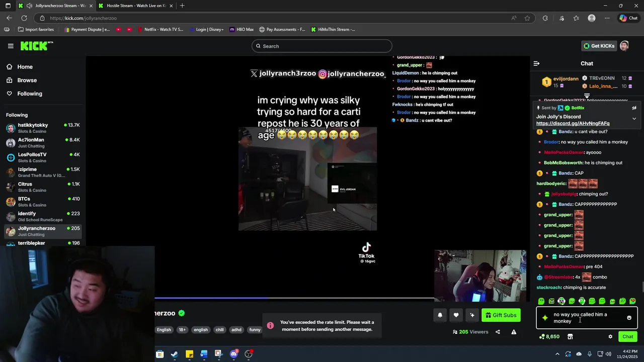Screen dimensions: 644x362
Task: Click the 8,650 Kicks balance
Action: click(x=549, y=337)
